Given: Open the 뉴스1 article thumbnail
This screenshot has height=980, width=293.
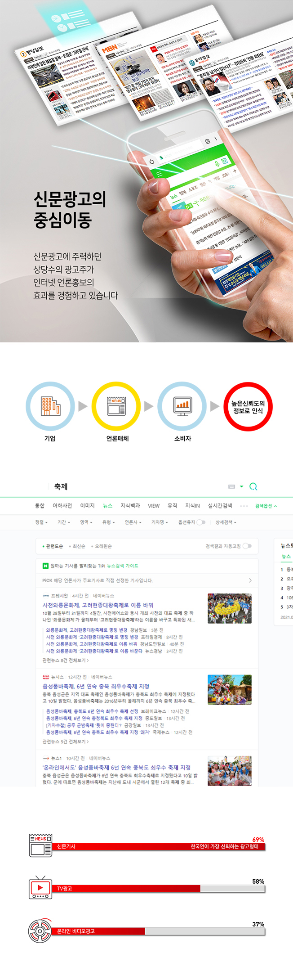Looking at the screenshot, I should [x=230, y=771].
